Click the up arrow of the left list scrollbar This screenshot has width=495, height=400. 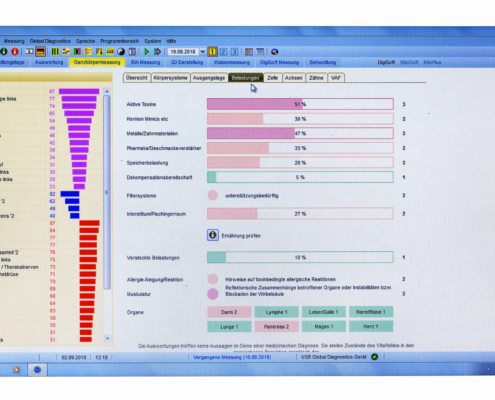pos(107,91)
